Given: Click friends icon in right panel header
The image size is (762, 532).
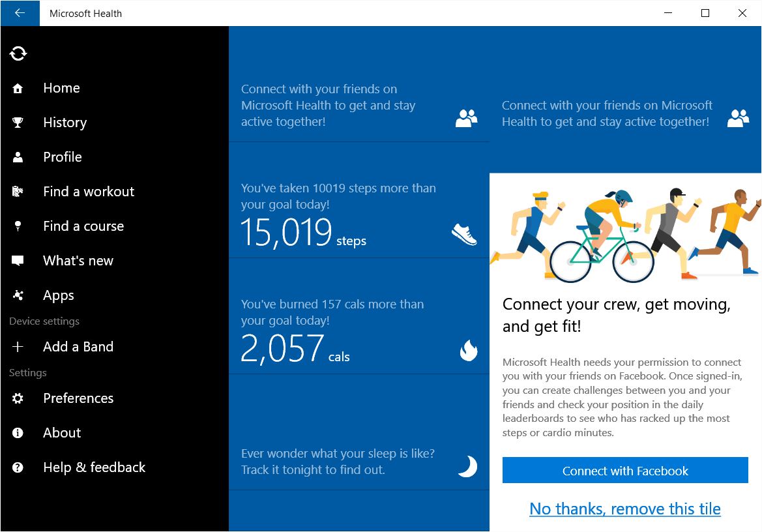Looking at the screenshot, I should (738, 118).
